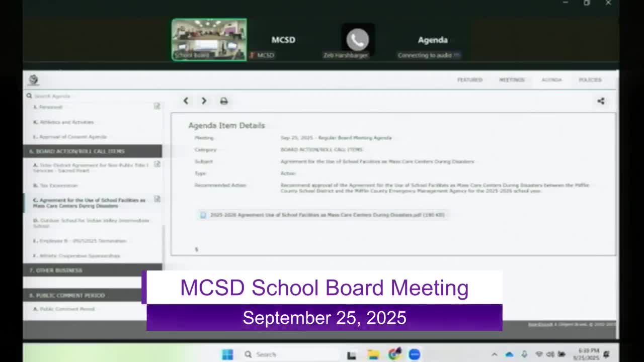Click the PDF file icon of the attached agreement
This screenshot has width=644, height=362.
pyautogui.click(x=203, y=215)
